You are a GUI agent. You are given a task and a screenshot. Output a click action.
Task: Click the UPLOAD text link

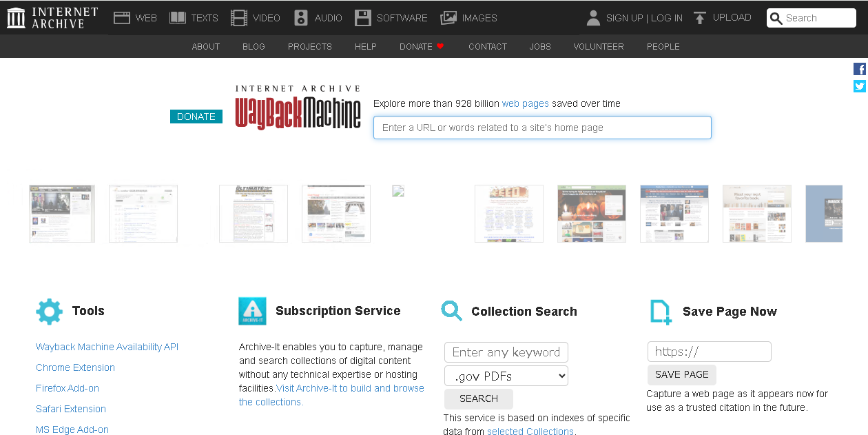coord(732,17)
